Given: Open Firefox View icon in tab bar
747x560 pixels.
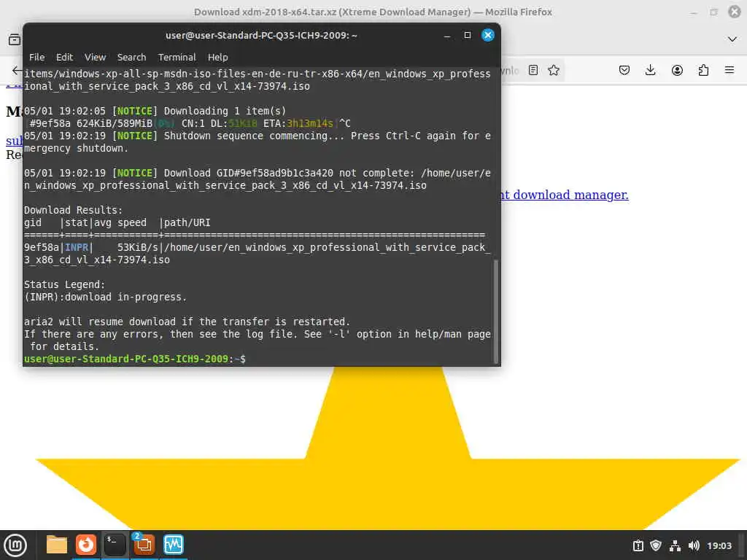Looking at the screenshot, I should 15,39.
